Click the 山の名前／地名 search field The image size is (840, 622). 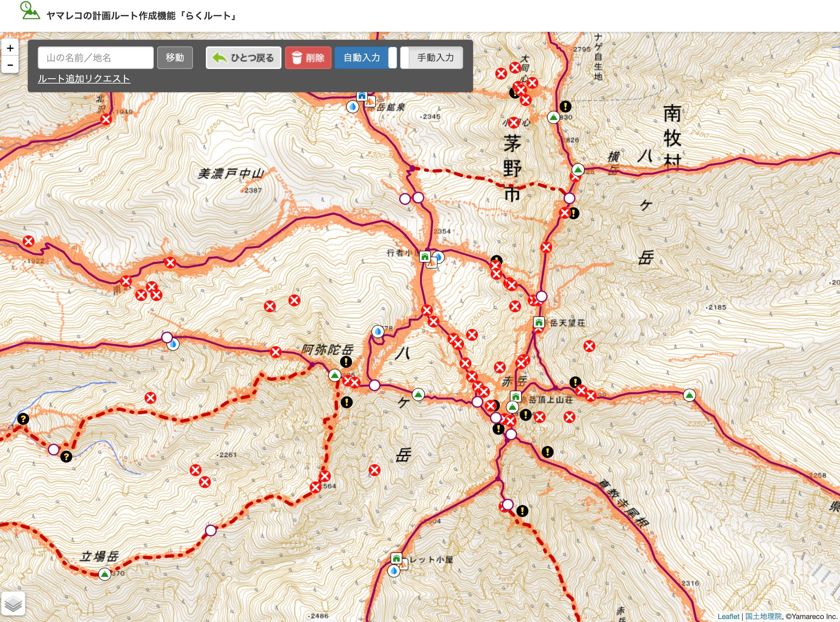[95, 58]
